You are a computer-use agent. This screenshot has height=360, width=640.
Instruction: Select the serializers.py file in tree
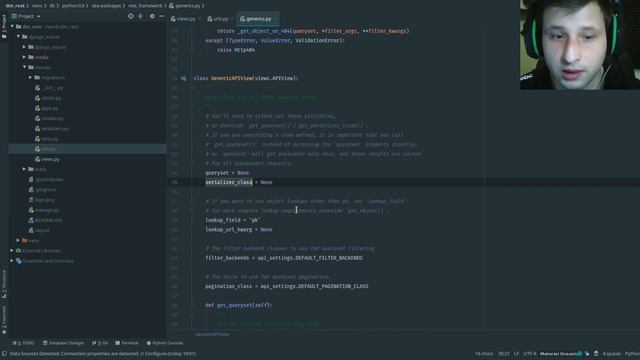52,129
